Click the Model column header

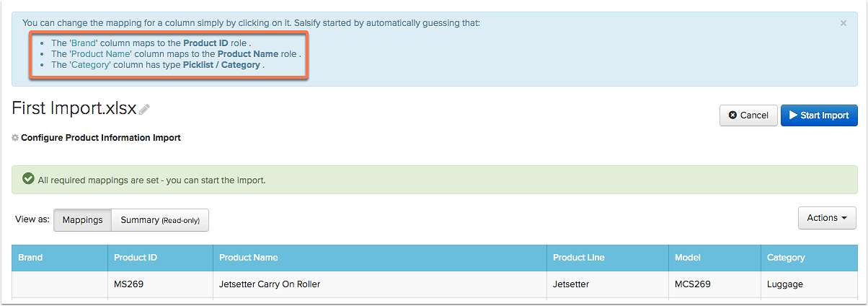coord(714,258)
